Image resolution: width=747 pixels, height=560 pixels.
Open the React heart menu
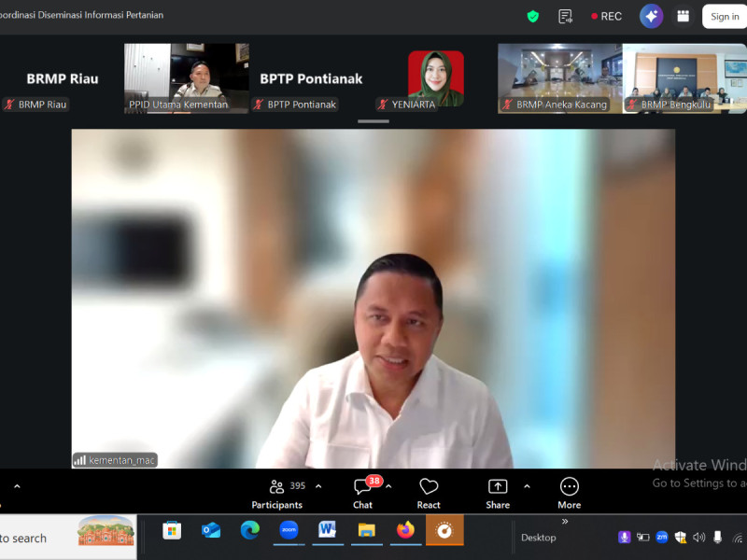(429, 494)
